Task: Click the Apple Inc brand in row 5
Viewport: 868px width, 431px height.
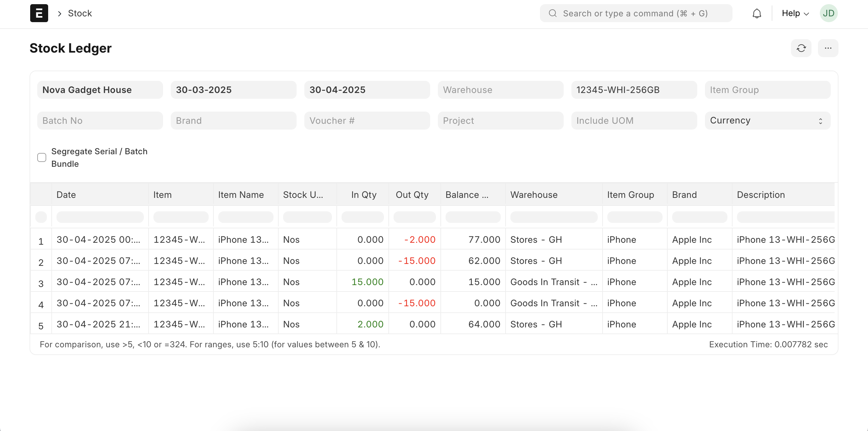Action: click(699, 324)
